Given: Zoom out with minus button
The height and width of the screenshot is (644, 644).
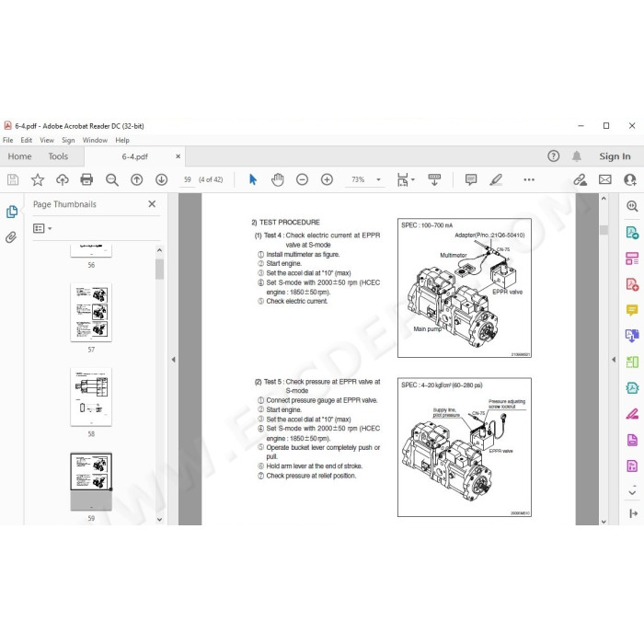Looking at the screenshot, I should click(x=303, y=179).
